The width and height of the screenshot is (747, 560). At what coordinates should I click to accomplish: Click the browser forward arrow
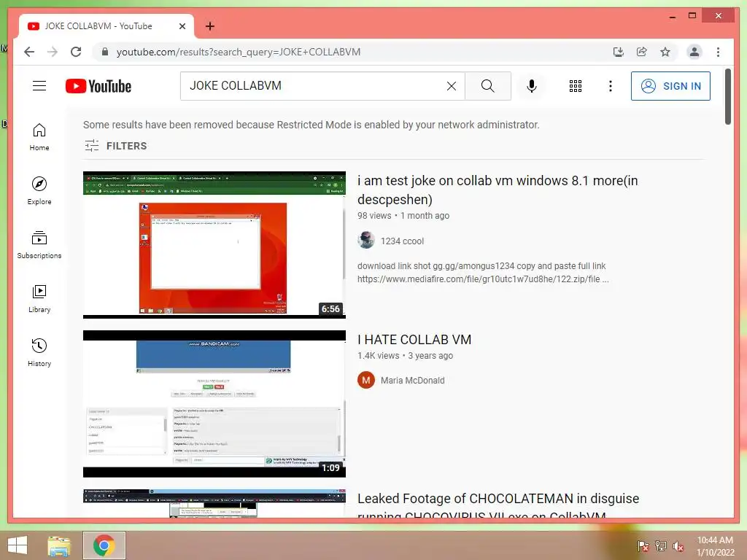(x=53, y=52)
